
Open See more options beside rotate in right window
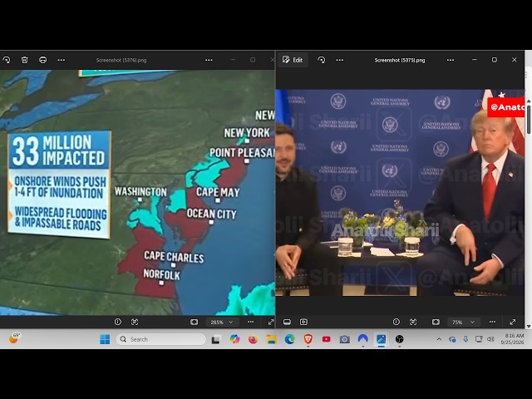click(340, 60)
